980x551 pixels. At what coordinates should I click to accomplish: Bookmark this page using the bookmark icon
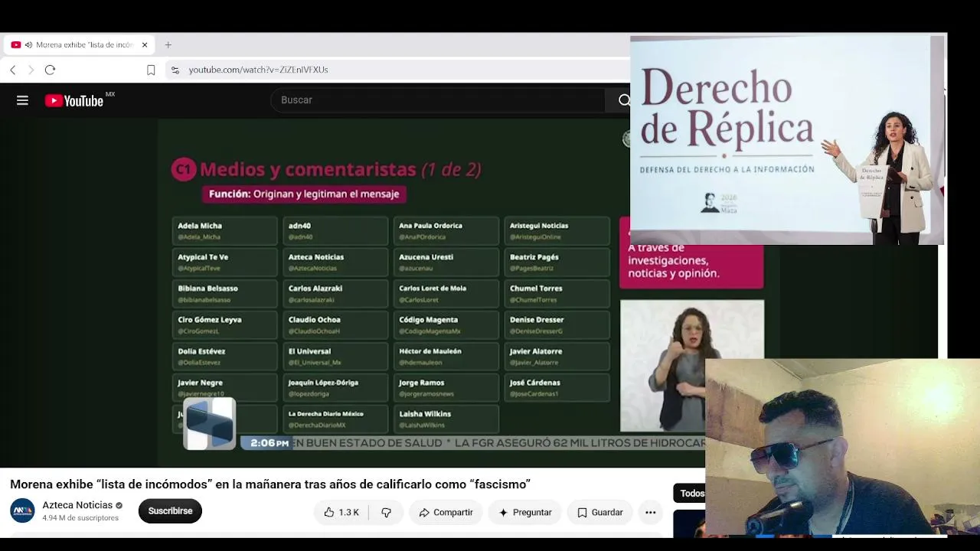coord(151,70)
